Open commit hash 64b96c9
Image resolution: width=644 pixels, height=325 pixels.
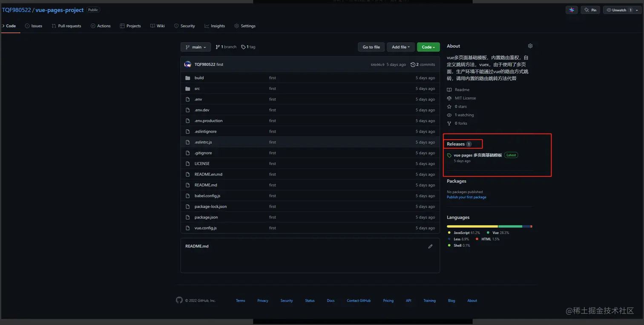pos(377,65)
